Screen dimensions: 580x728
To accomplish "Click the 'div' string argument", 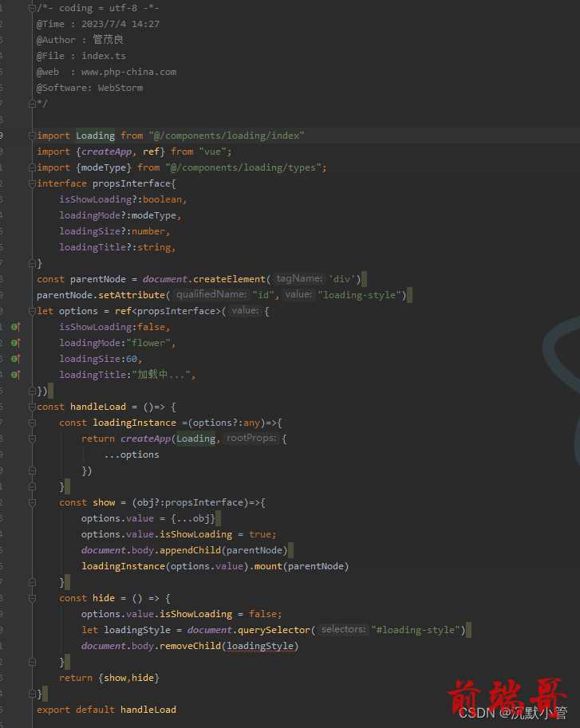I will (x=341, y=279).
